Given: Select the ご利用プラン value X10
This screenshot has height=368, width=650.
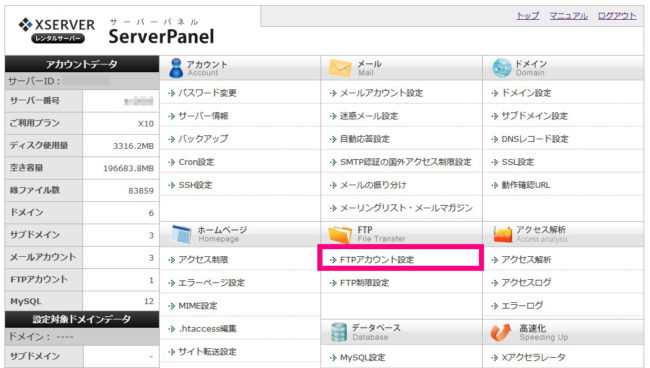Looking at the screenshot, I should point(146,123).
